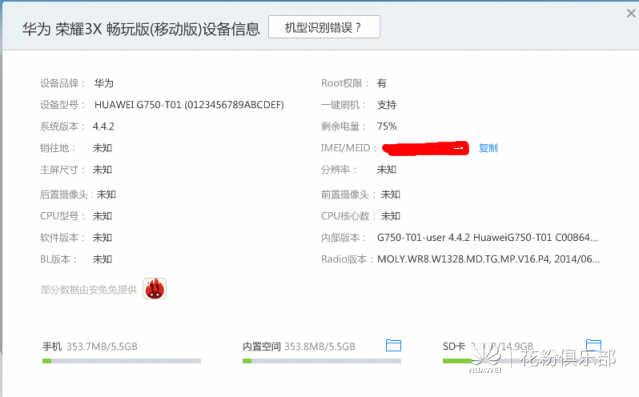Click the 75% battery value
This screenshot has height=397, width=639.
pos(387,126)
